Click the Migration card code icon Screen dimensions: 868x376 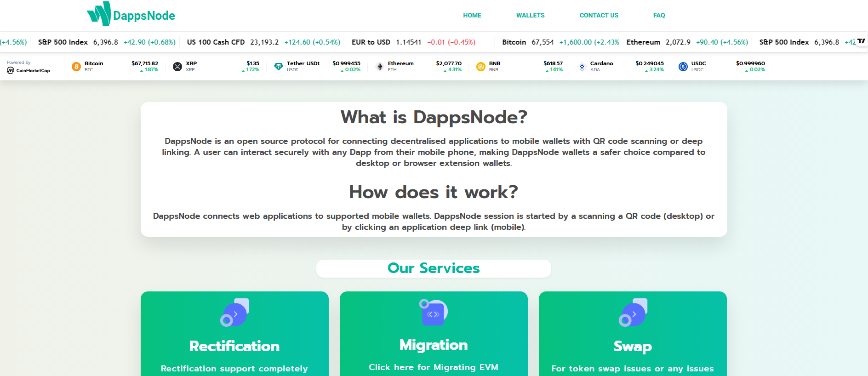[434, 312]
